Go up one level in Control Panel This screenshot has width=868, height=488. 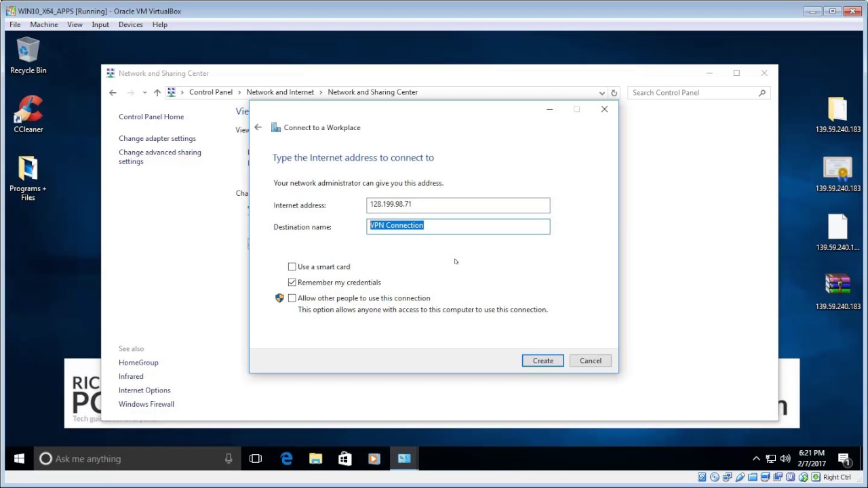pos(157,93)
